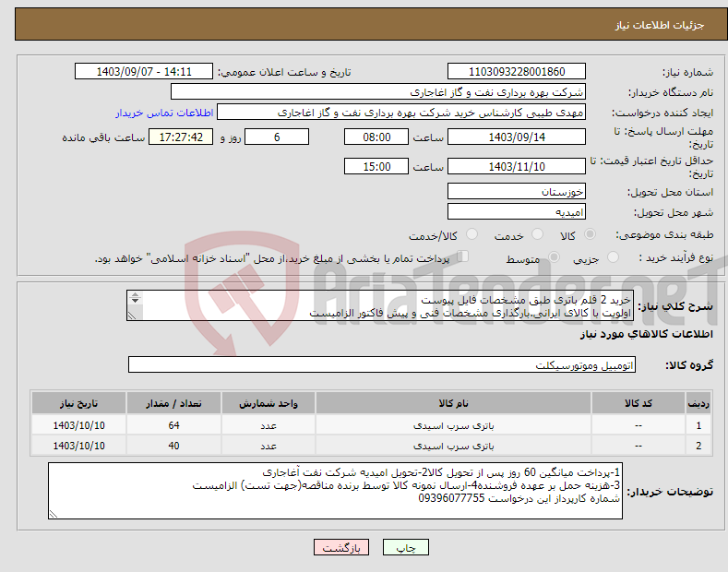
Task: Click page title جزئیات اطلاعات نیاز
Action: tap(660, 25)
